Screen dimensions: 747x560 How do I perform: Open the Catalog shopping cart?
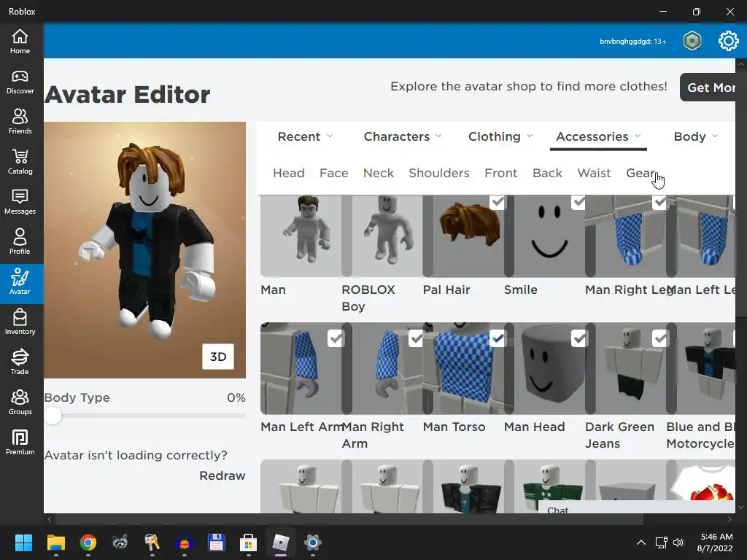coord(20,162)
